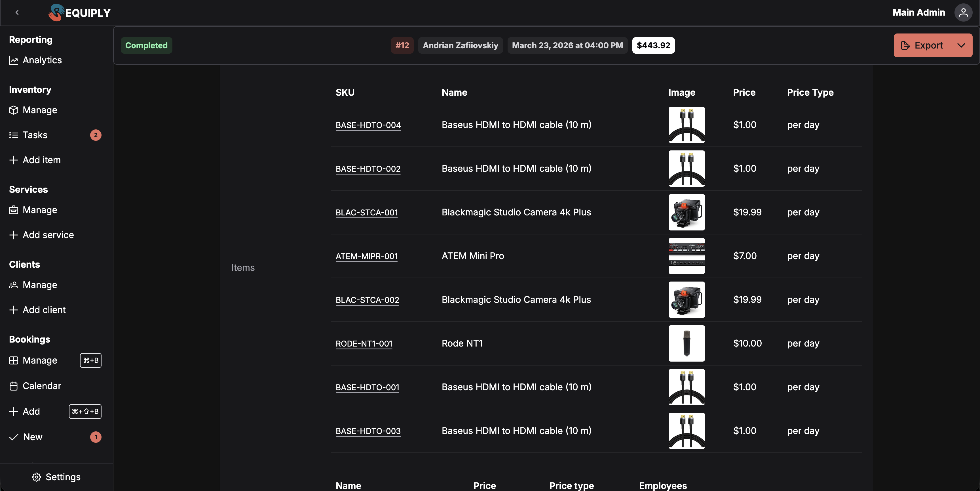Viewport: 980px width, 491px height.
Task: Open SKU link BASE-HDTO-004
Action: pos(368,125)
